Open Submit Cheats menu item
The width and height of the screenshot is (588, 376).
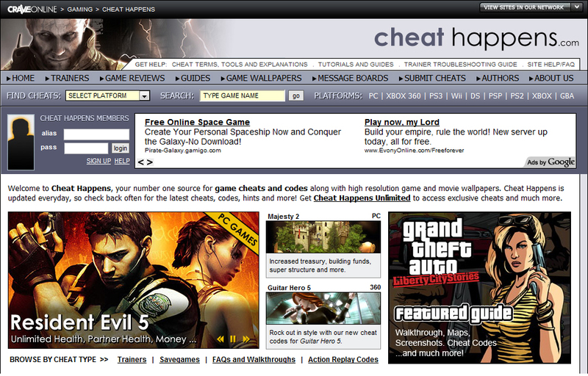(x=432, y=78)
